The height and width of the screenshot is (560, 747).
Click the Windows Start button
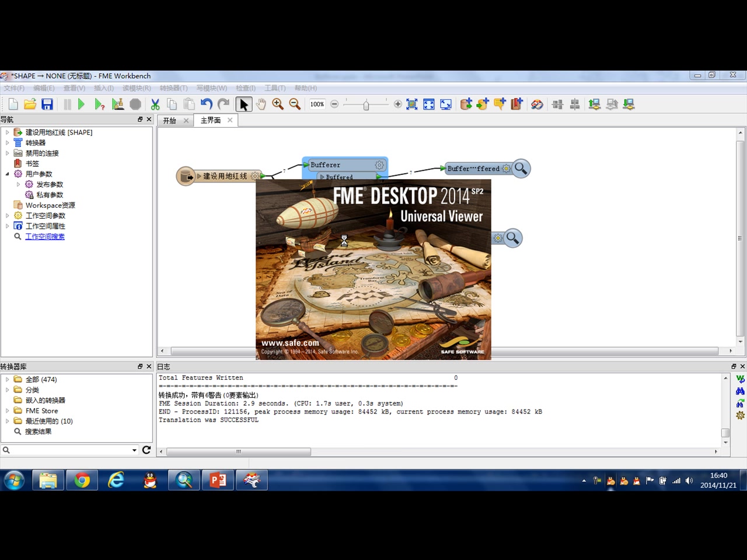(x=14, y=480)
